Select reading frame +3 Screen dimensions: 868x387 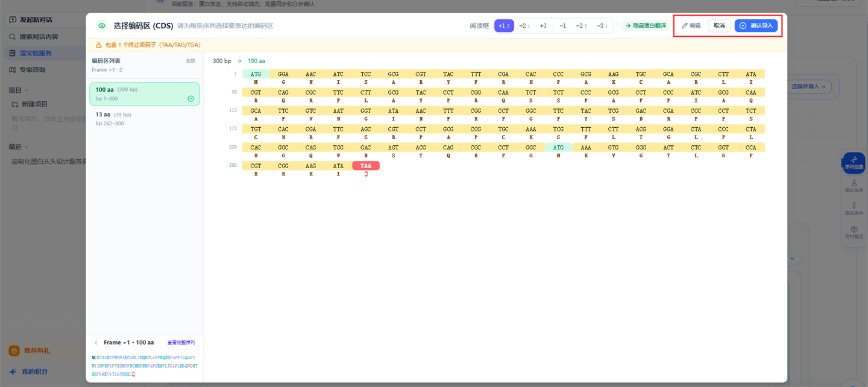pyautogui.click(x=543, y=26)
